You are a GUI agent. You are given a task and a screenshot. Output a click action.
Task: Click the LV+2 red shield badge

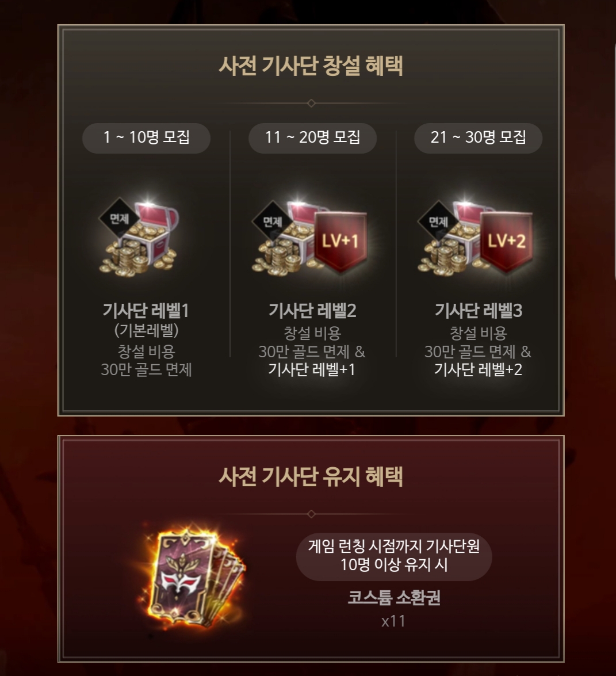(x=507, y=242)
